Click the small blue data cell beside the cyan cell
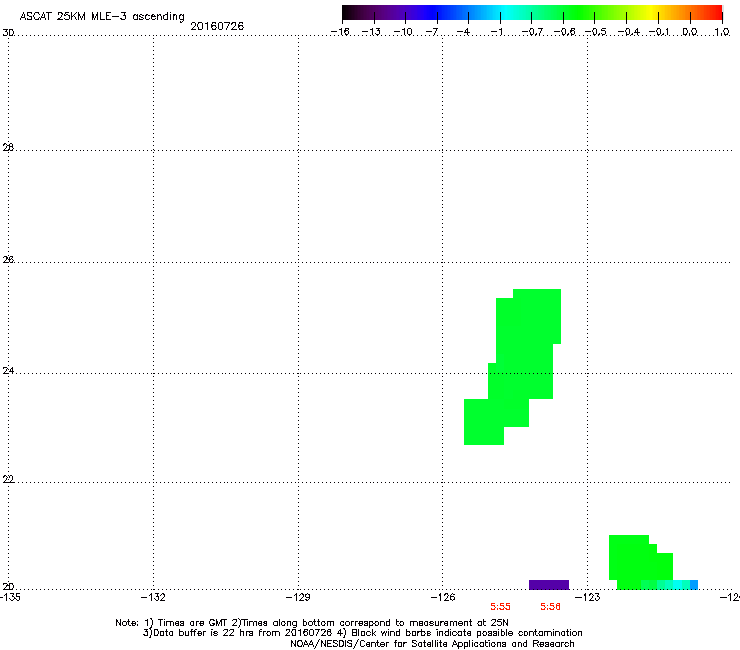Image resolution: width=740 pixels, height=650 pixels. point(694,585)
